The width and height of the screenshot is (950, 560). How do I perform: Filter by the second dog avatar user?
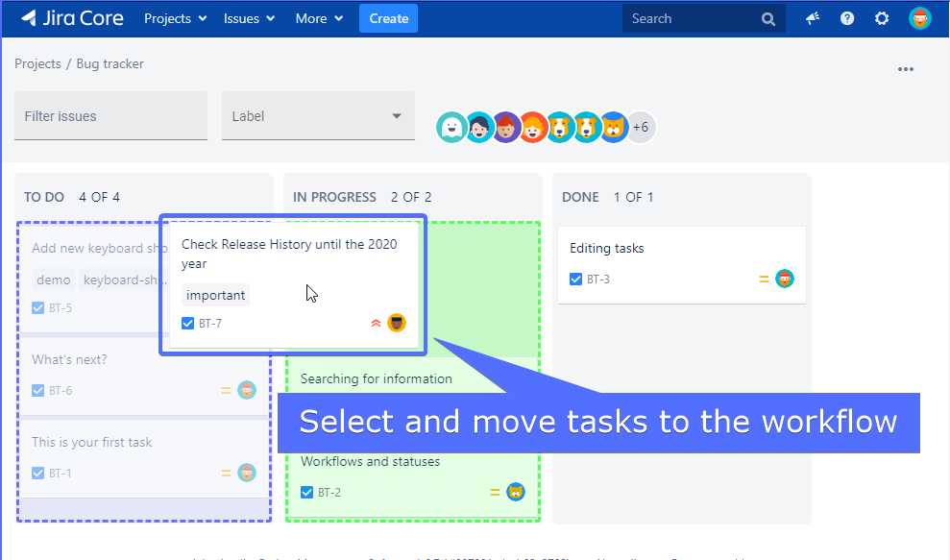(587, 127)
